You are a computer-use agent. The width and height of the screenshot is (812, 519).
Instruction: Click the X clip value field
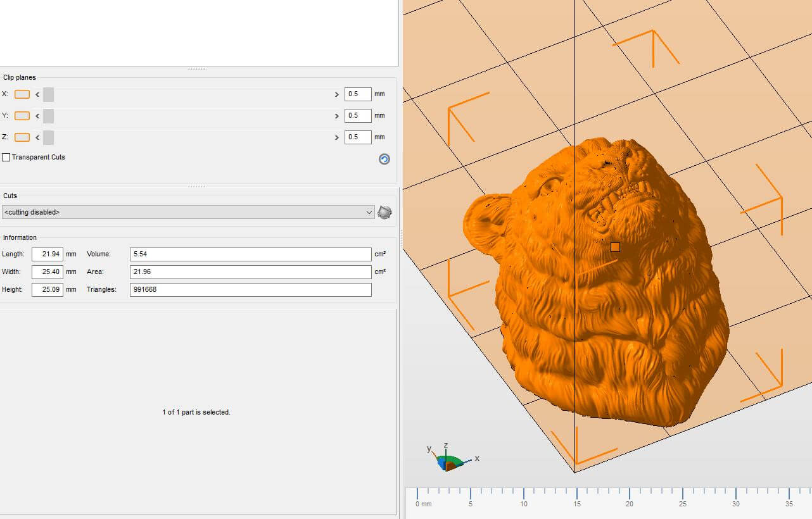tap(357, 94)
